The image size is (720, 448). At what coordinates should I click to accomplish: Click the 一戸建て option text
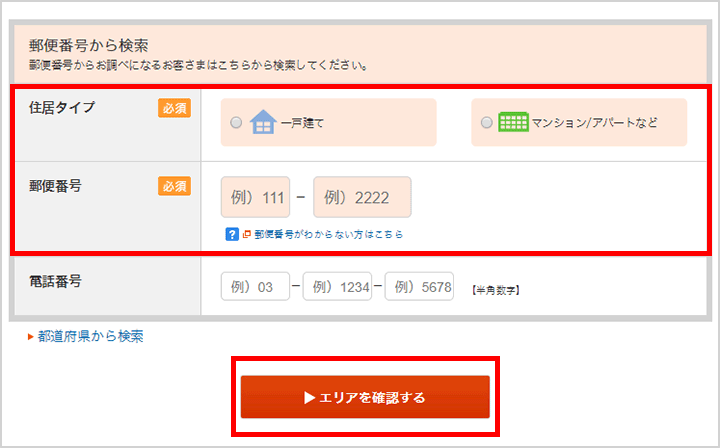pyautogui.click(x=302, y=123)
